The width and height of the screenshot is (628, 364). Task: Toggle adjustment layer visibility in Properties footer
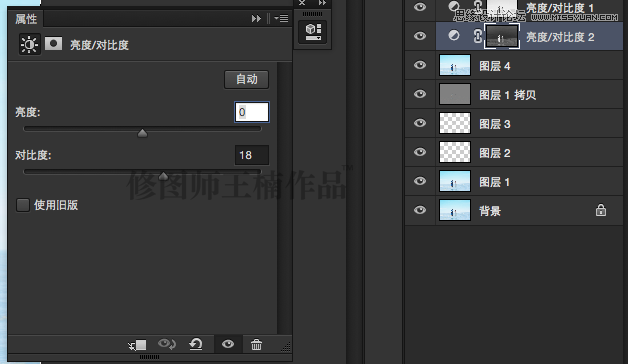click(x=228, y=344)
